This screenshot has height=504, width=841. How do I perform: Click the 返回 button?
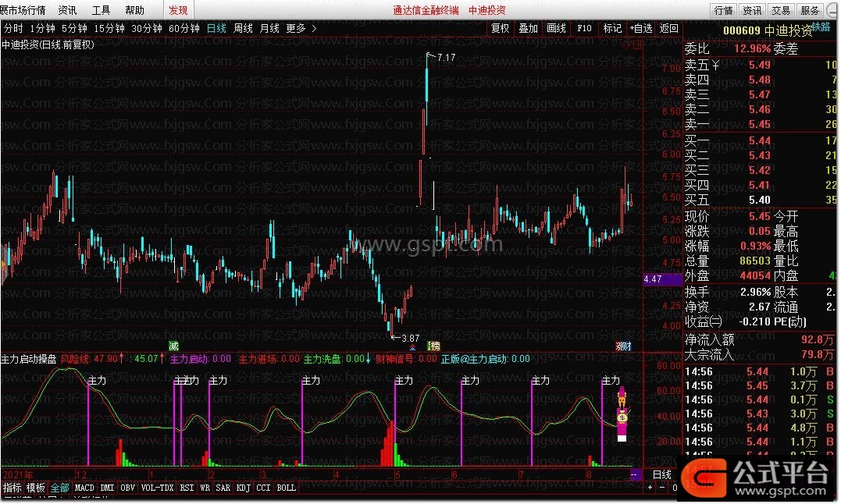(x=669, y=28)
